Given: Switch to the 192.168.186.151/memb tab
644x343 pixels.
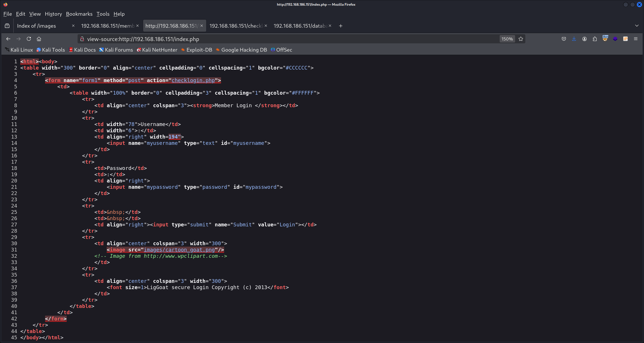Looking at the screenshot, I should coord(107,26).
